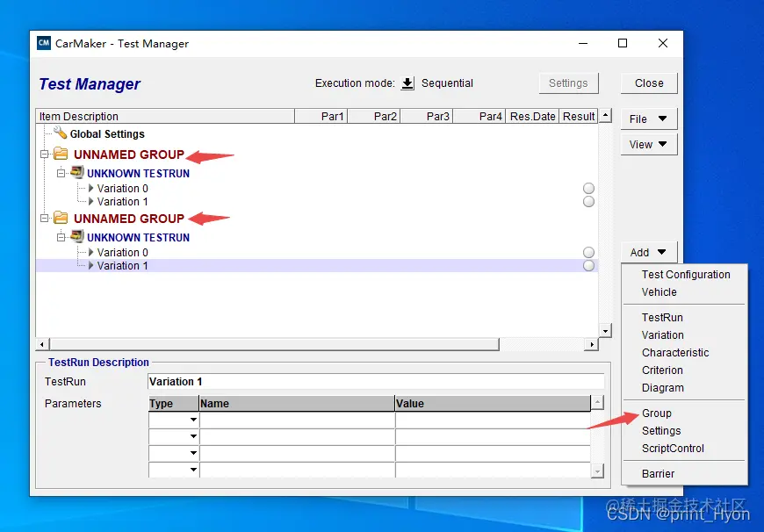Collapse the second UNKNOWN TESTRUN node
764x532 pixels.
tap(61, 237)
